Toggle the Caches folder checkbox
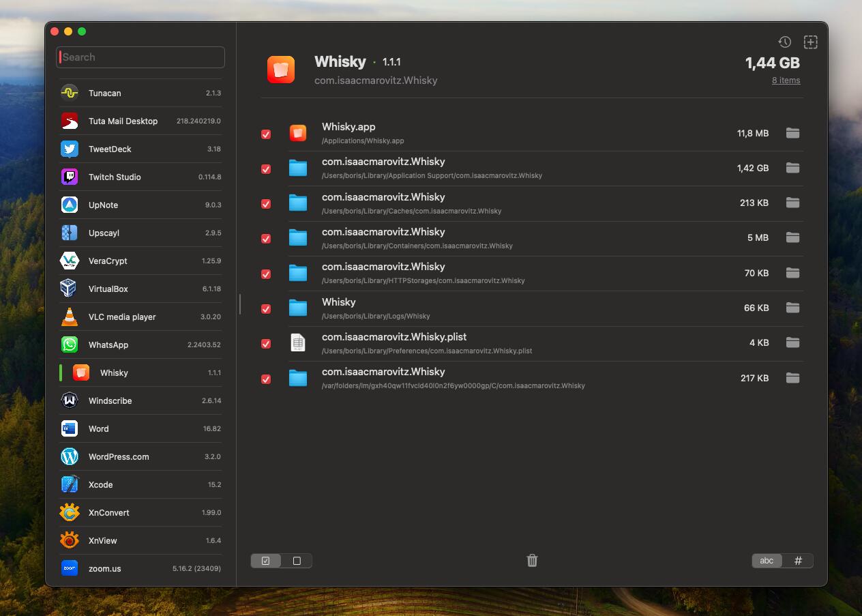 point(266,204)
